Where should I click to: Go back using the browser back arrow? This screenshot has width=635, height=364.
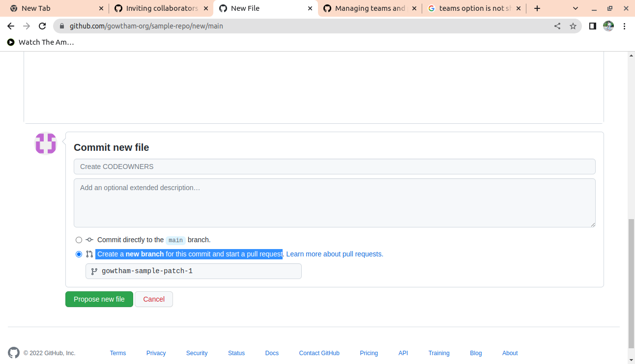[11, 26]
